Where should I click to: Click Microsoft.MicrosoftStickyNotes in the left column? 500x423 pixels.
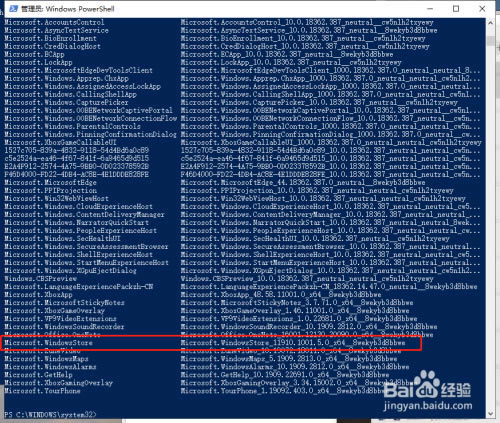[64, 302]
